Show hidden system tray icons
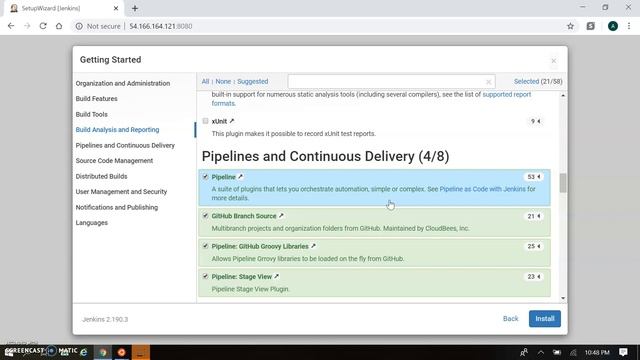640x360 pixels. (541, 352)
